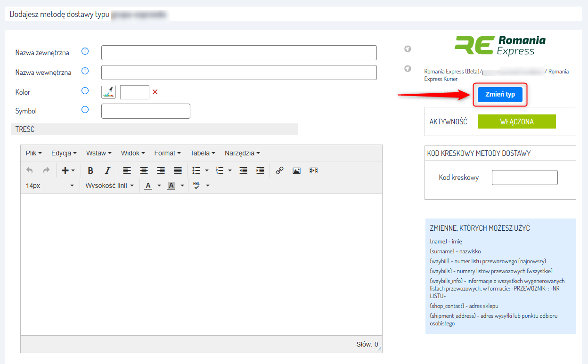Open the Narzędzia menu
The height and width of the screenshot is (364, 588).
242,153
